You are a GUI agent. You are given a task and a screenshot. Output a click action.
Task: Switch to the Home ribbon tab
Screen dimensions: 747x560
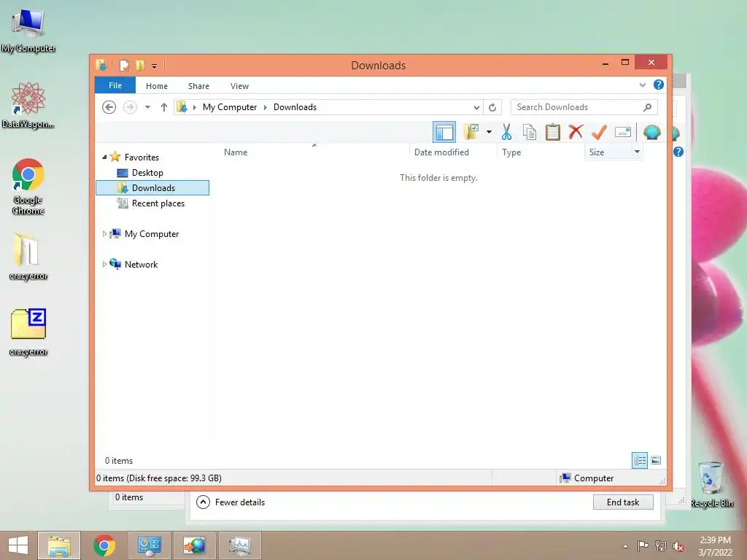click(x=157, y=86)
